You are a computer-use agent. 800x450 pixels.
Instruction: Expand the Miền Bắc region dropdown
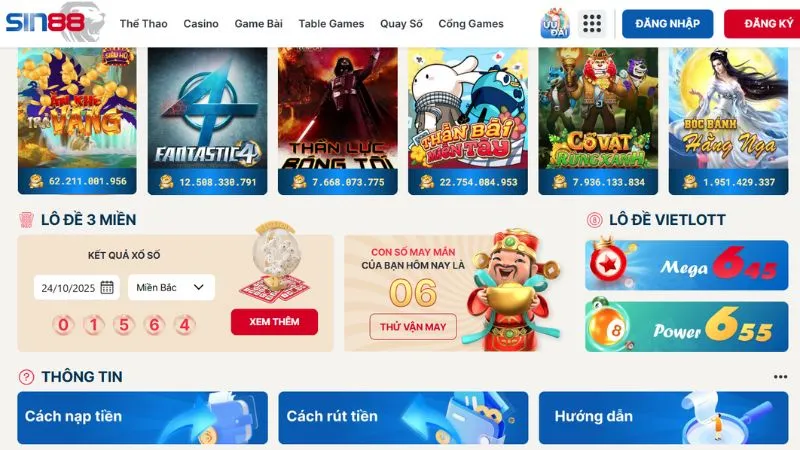click(171, 287)
